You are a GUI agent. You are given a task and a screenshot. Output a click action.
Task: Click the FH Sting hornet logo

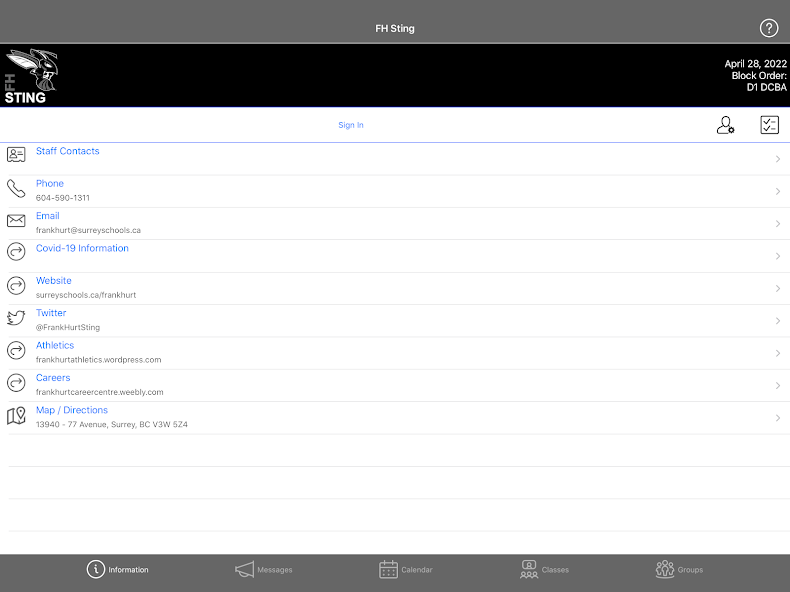[31, 76]
